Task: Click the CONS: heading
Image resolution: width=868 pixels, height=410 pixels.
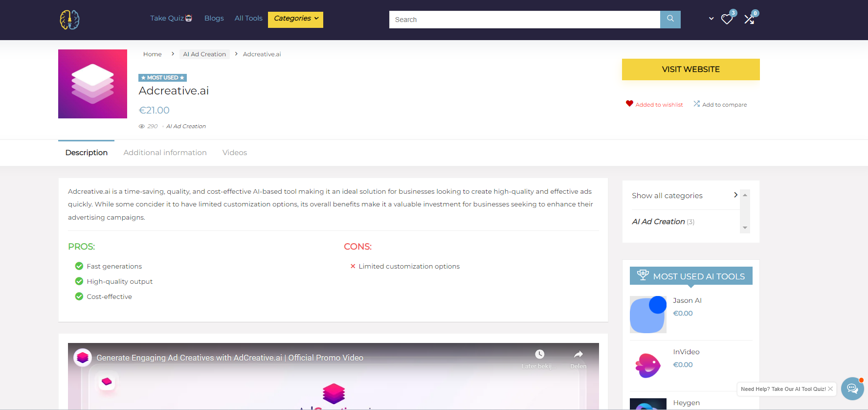Action: coord(357,247)
